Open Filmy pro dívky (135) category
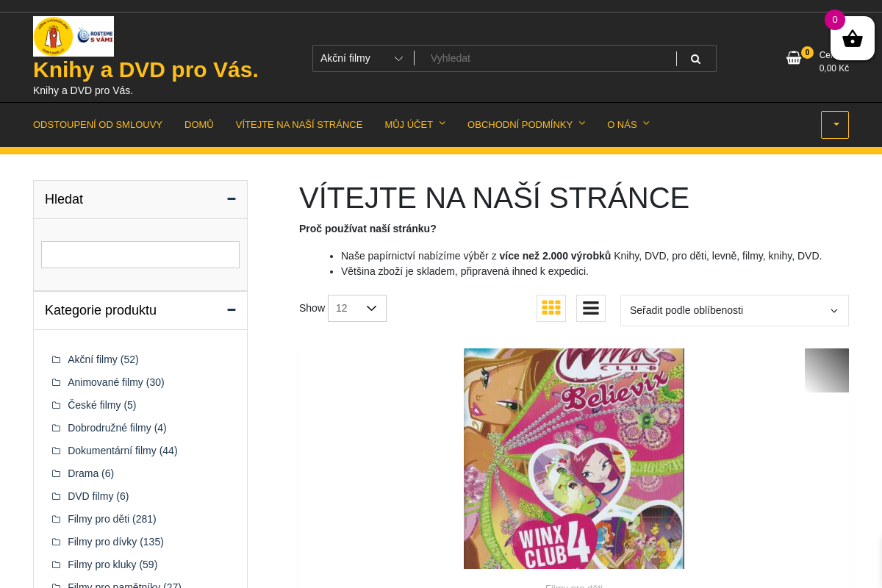 click(115, 542)
